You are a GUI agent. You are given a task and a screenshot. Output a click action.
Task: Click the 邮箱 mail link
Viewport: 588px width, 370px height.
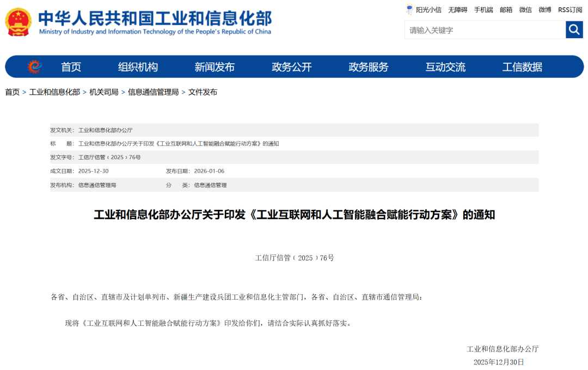point(506,10)
